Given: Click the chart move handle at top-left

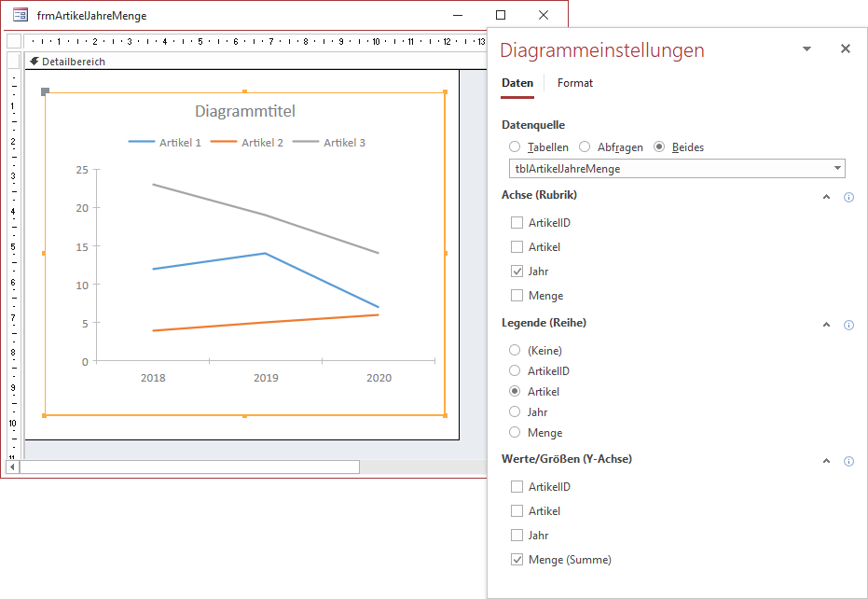Looking at the screenshot, I should 45,91.
